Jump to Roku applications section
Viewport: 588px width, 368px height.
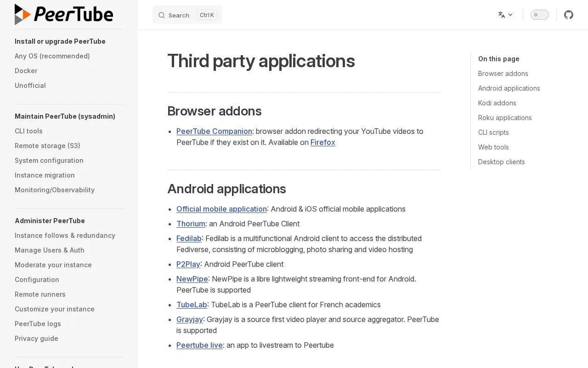point(505,118)
